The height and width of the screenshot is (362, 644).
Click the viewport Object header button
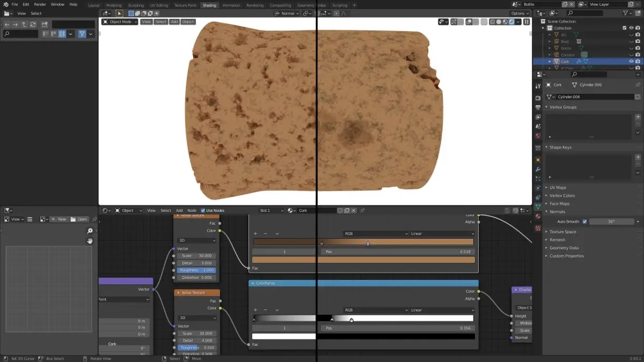pyautogui.click(x=188, y=22)
